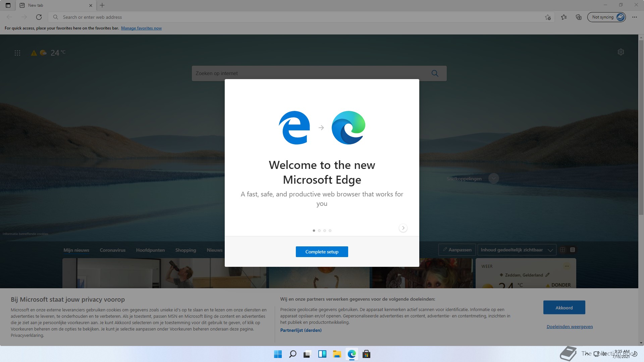The height and width of the screenshot is (362, 644).
Task: Select the second page dot in welcome dialog
Action: (319, 231)
